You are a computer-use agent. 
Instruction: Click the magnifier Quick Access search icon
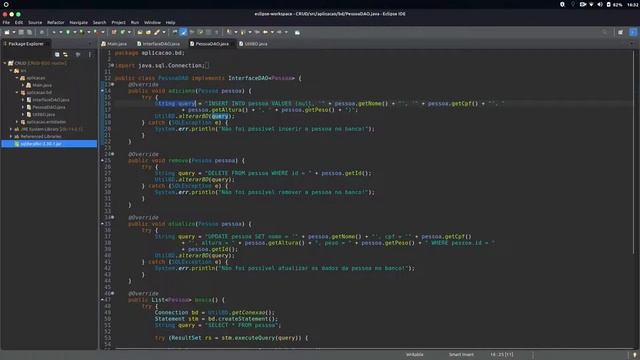click(x=604, y=32)
